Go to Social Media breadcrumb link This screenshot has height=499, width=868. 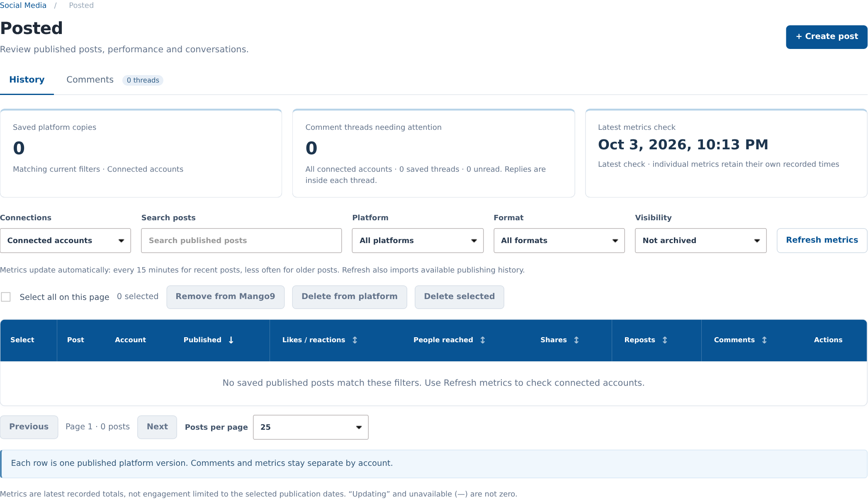click(x=23, y=5)
